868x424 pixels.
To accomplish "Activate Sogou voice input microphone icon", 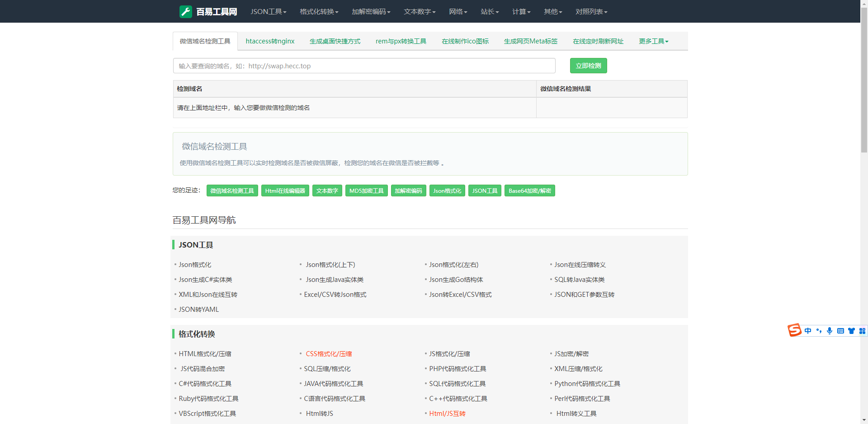I will [x=830, y=331].
